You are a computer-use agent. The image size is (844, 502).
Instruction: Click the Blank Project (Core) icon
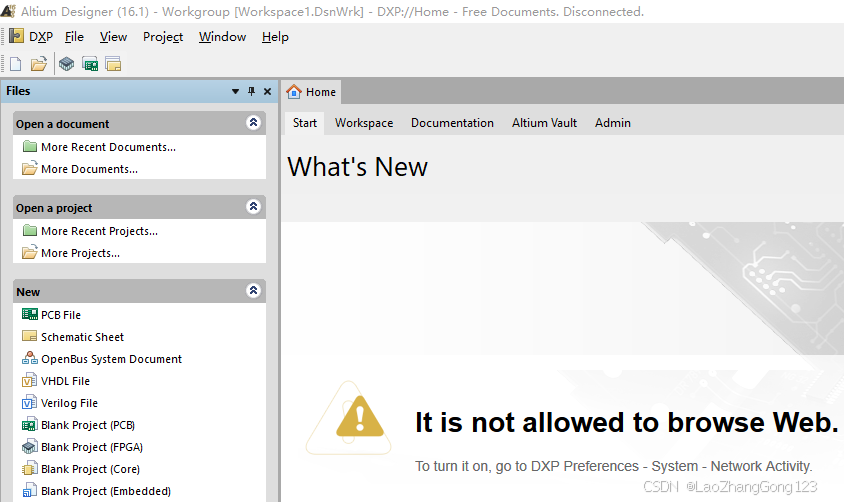[x=30, y=469]
